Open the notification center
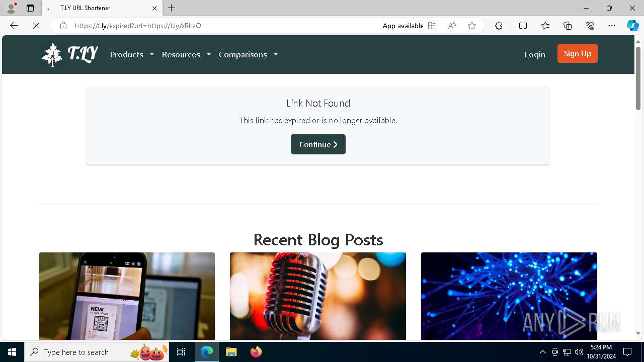The height and width of the screenshot is (362, 644). tap(627, 352)
